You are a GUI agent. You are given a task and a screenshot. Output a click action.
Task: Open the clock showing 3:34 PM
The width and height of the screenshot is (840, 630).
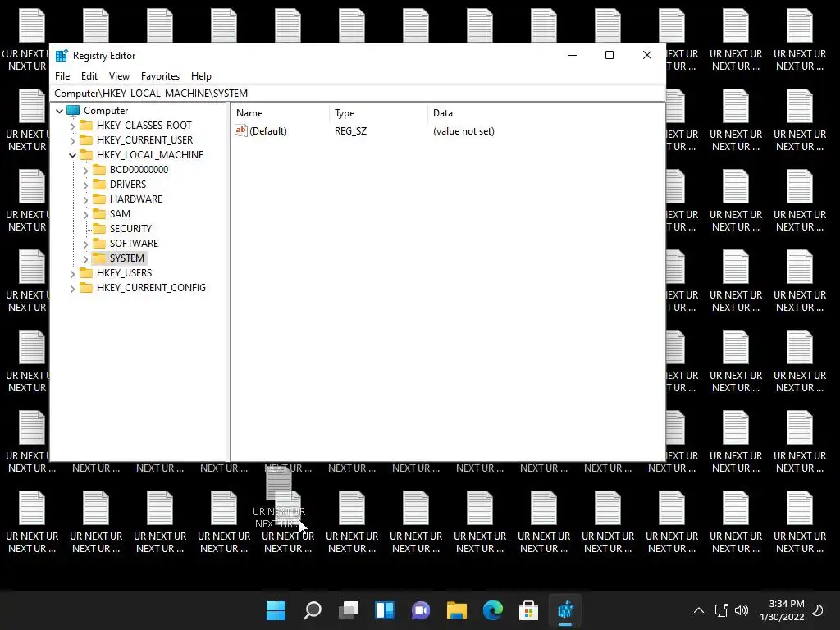pyautogui.click(x=782, y=610)
